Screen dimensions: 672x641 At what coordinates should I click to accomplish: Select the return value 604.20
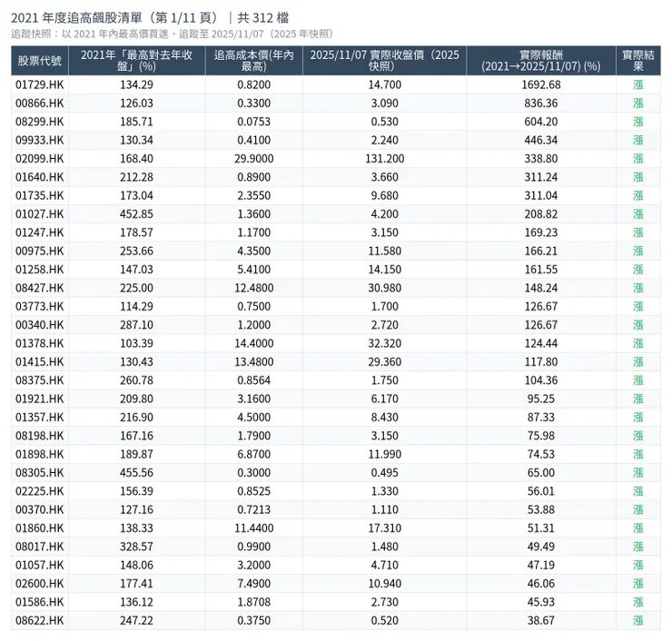(541, 122)
